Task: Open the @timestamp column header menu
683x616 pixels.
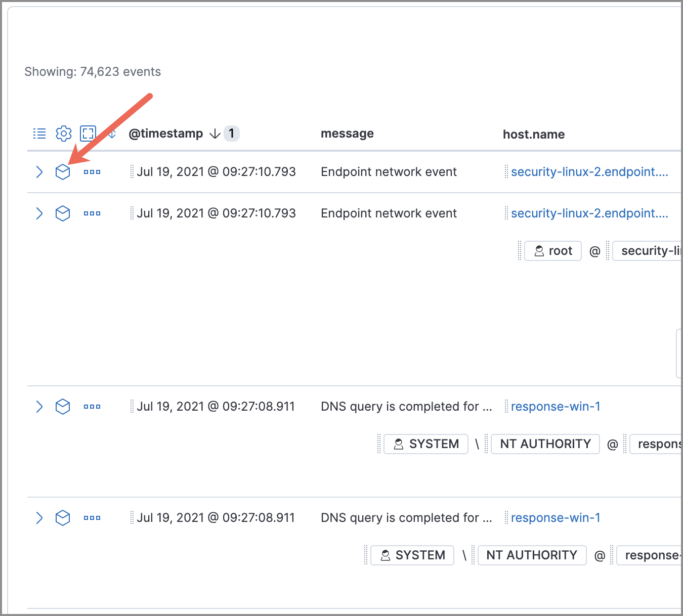Action: pyautogui.click(x=165, y=133)
